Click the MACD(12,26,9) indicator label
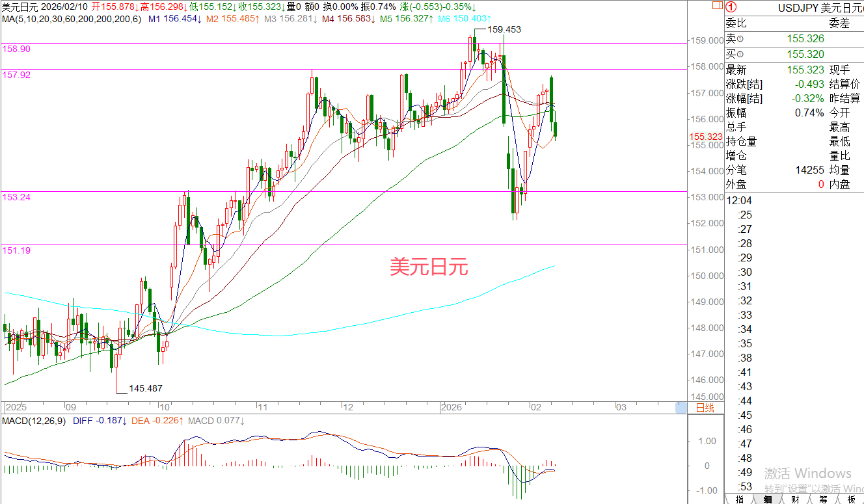Image resolution: width=864 pixels, height=504 pixels. 33,421
